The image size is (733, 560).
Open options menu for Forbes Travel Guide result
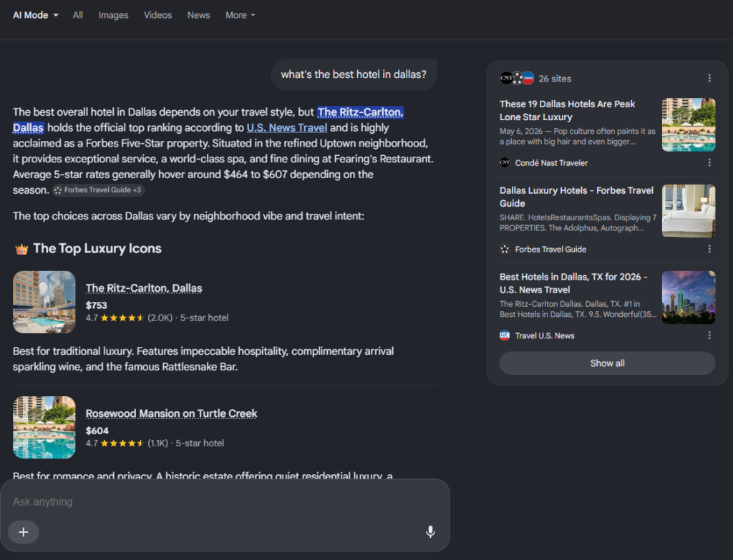pyautogui.click(x=709, y=249)
